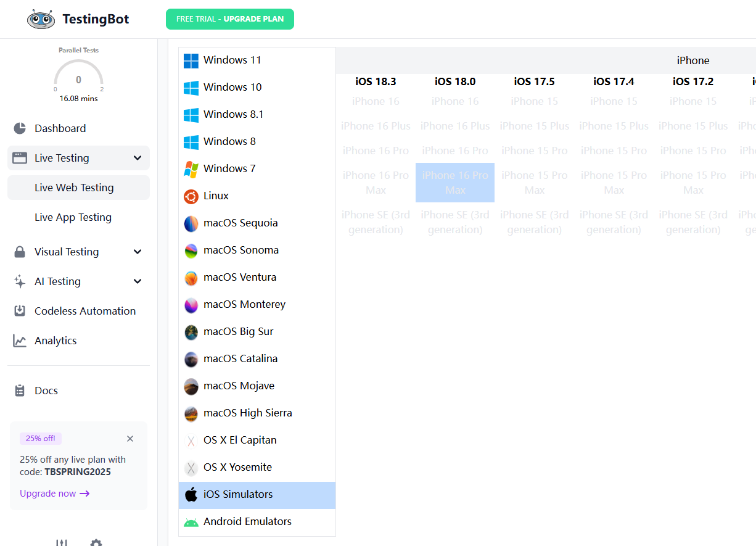Click Free Trial Upgrade Plan button
Screen dimensions: 756x546
click(230, 19)
